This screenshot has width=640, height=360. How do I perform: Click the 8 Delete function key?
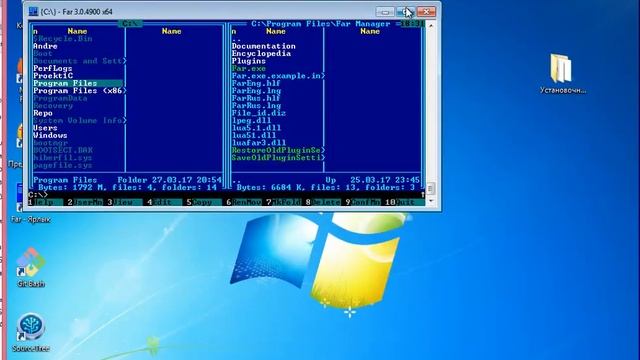323,202
